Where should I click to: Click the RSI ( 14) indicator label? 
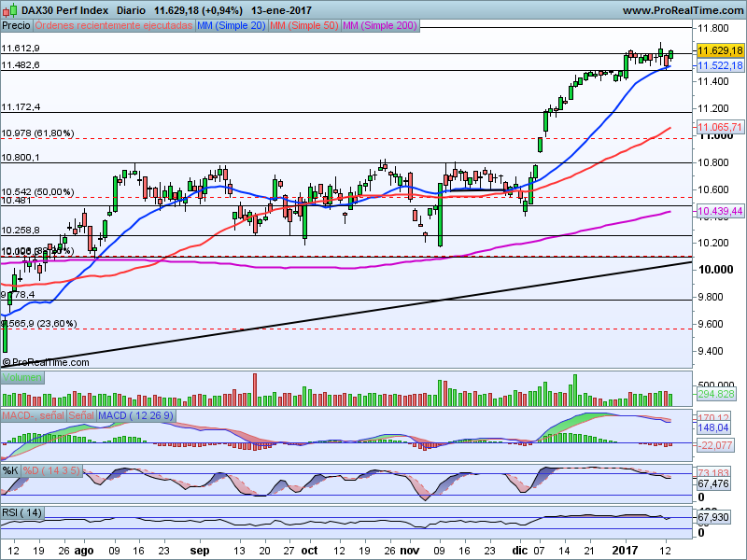(x=21, y=512)
